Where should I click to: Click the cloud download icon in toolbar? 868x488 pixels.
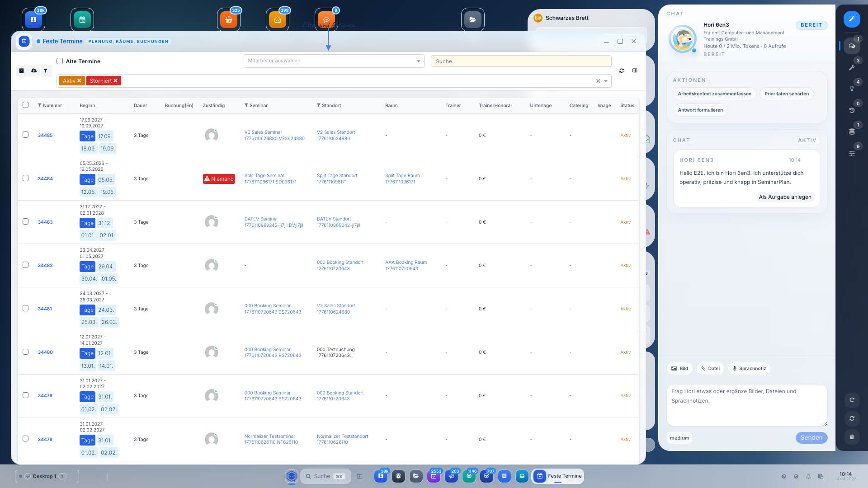34,71
